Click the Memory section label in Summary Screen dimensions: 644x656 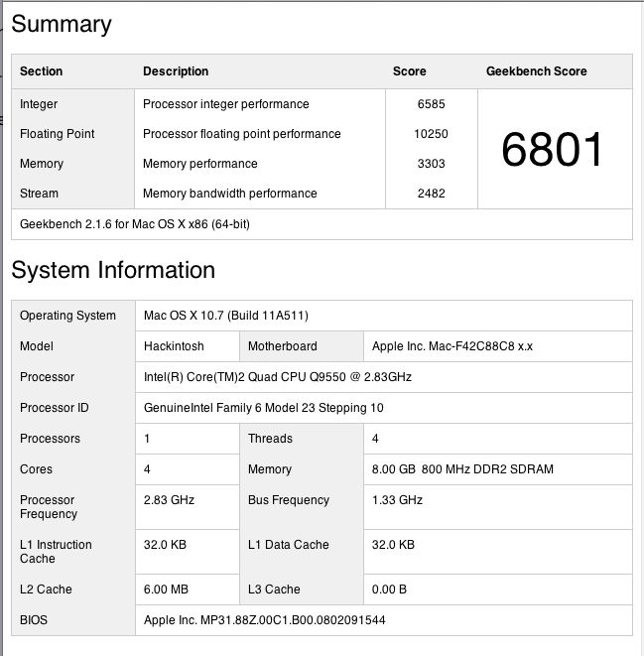click(42, 164)
